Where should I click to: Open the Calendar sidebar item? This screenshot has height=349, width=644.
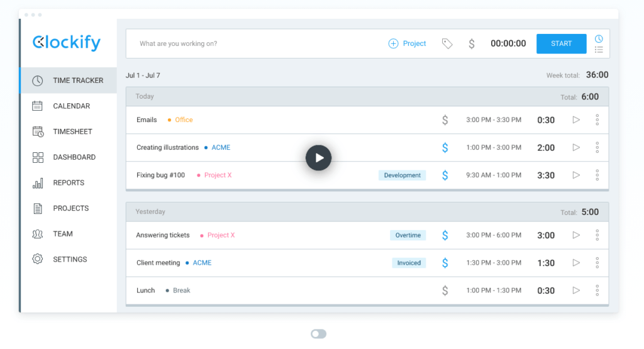pyautogui.click(x=68, y=106)
